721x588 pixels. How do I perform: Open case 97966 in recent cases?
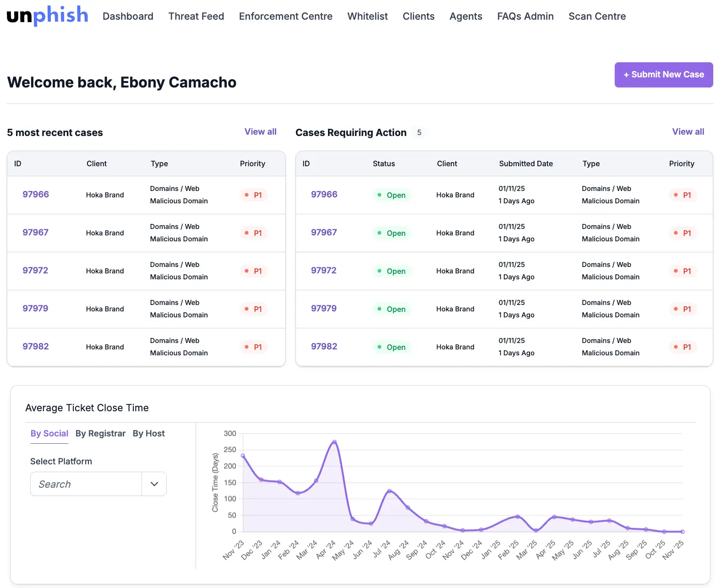point(36,195)
